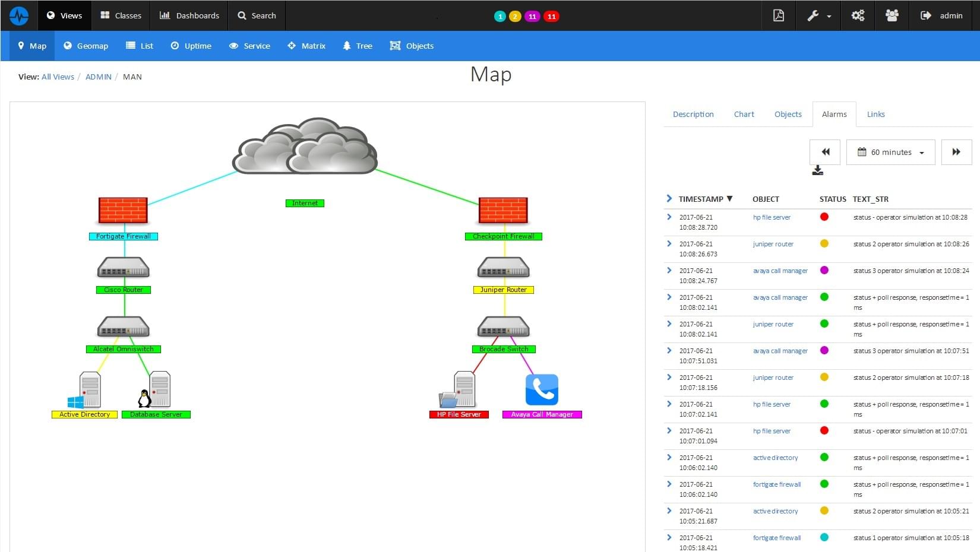Open the Views menu

64,15
